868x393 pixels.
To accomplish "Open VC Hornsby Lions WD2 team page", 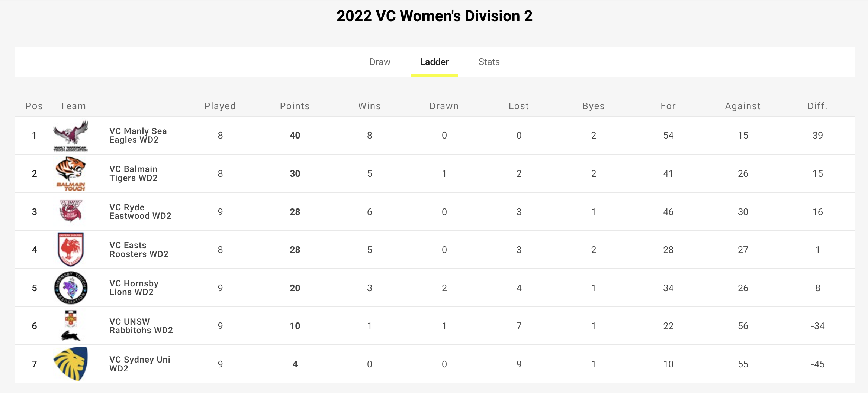I will pos(134,288).
